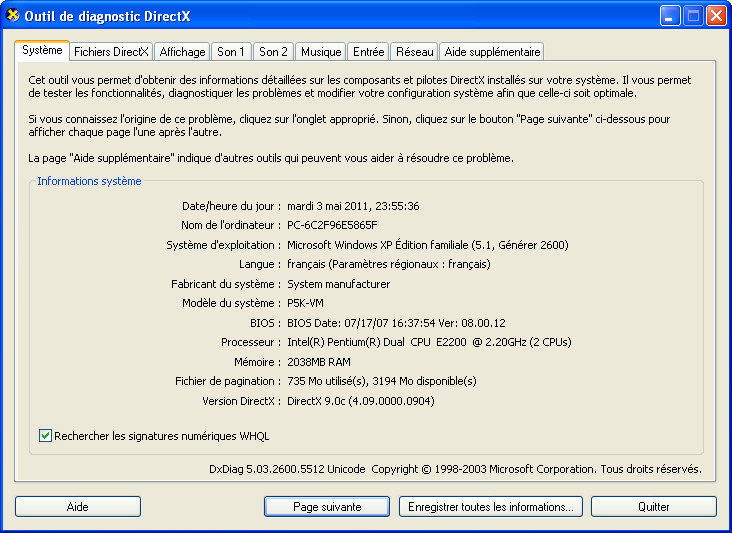This screenshot has height=533, width=732.
Task: Click the 'Langue :' label
Action: pyautogui.click(x=260, y=264)
